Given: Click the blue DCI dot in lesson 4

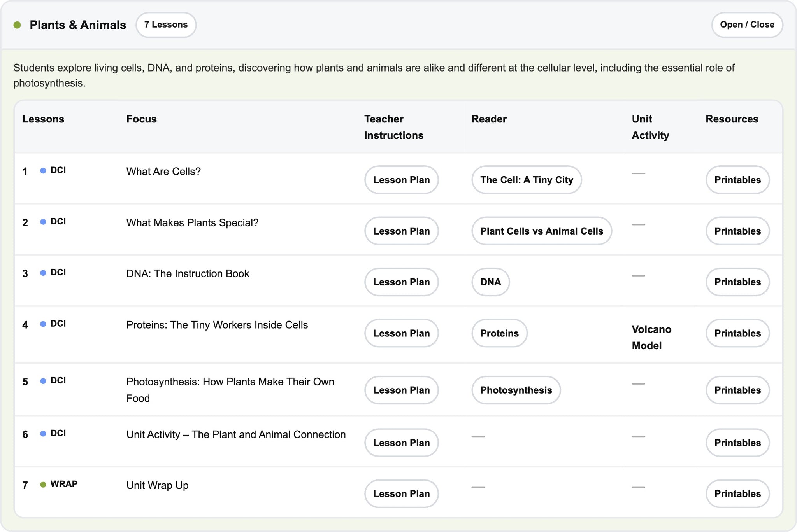Looking at the screenshot, I should (43, 324).
